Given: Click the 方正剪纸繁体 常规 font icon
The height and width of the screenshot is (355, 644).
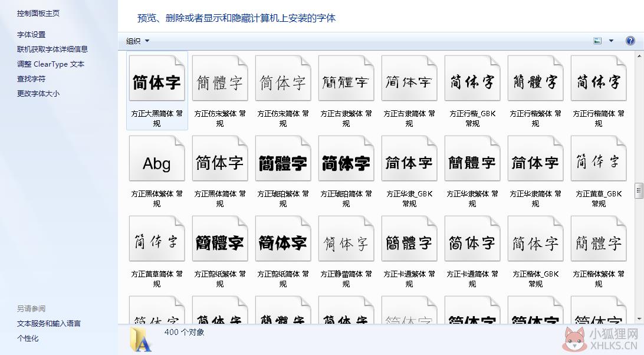Looking at the screenshot, I should 220,239.
